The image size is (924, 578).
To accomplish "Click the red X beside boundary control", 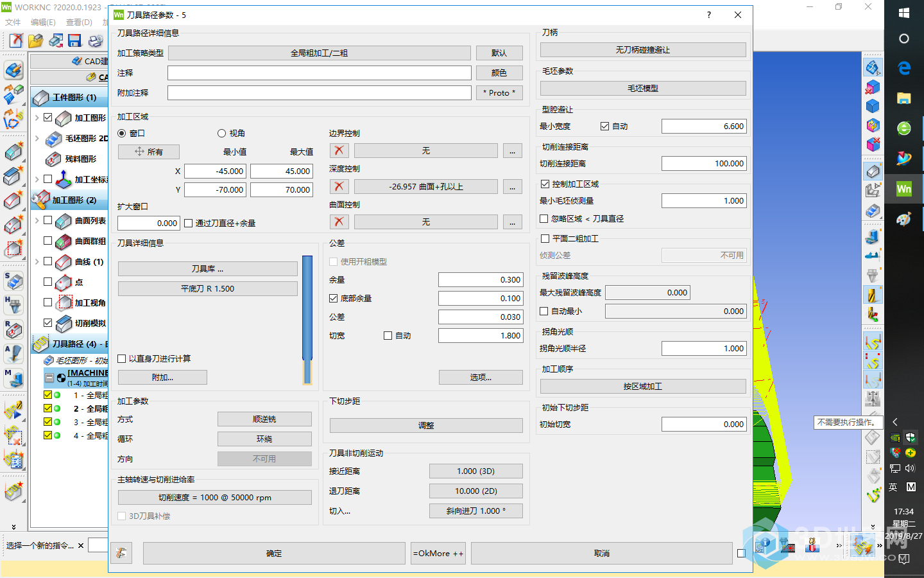I will (x=339, y=150).
